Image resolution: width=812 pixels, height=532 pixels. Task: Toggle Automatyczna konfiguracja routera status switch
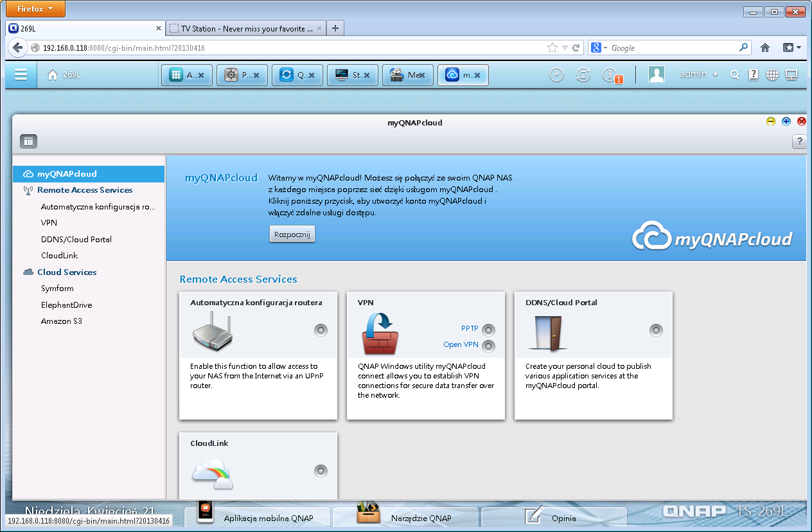coord(321,330)
